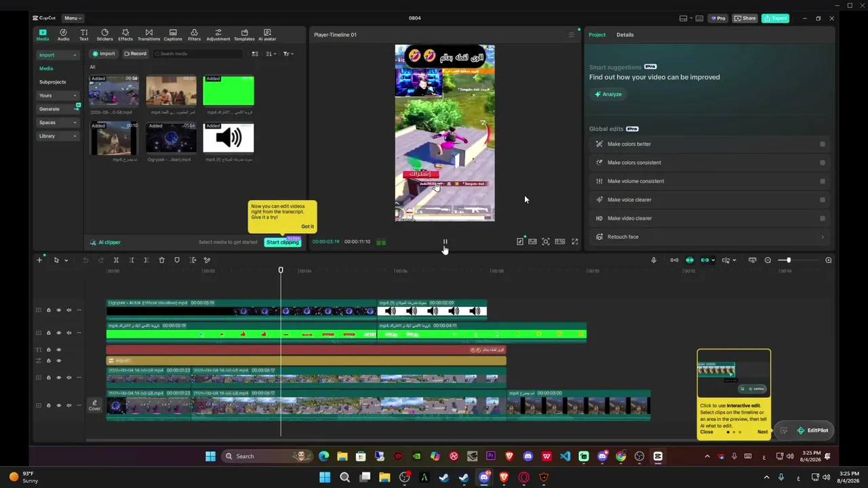The height and width of the screenshot is (488, 868).
Task: Open more options for the Ogryzek track
Action: [79, 310]
